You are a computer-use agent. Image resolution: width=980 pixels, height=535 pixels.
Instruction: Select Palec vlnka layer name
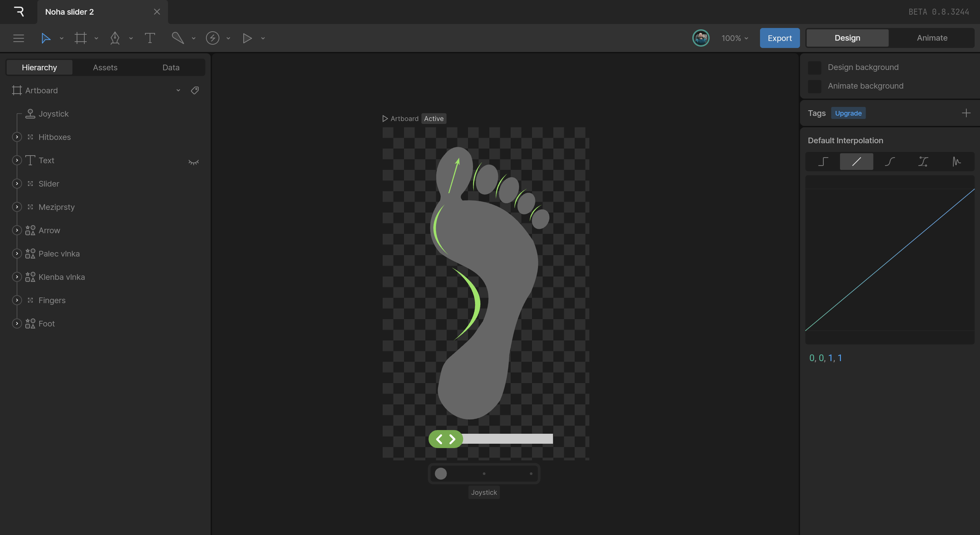click(59, 254)
